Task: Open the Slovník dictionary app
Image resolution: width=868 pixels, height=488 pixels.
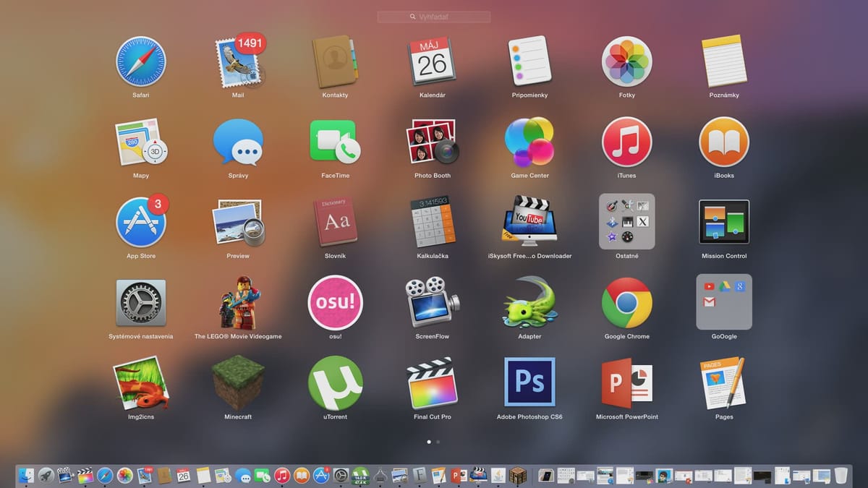Action: (x=335, y=223)
